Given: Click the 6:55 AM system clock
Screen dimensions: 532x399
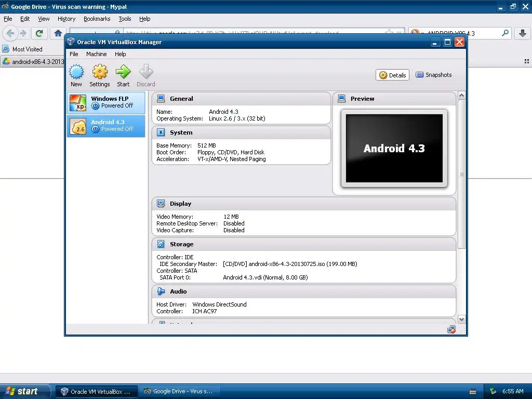Looking at the screenshot, I should click(x=513, y=391).
